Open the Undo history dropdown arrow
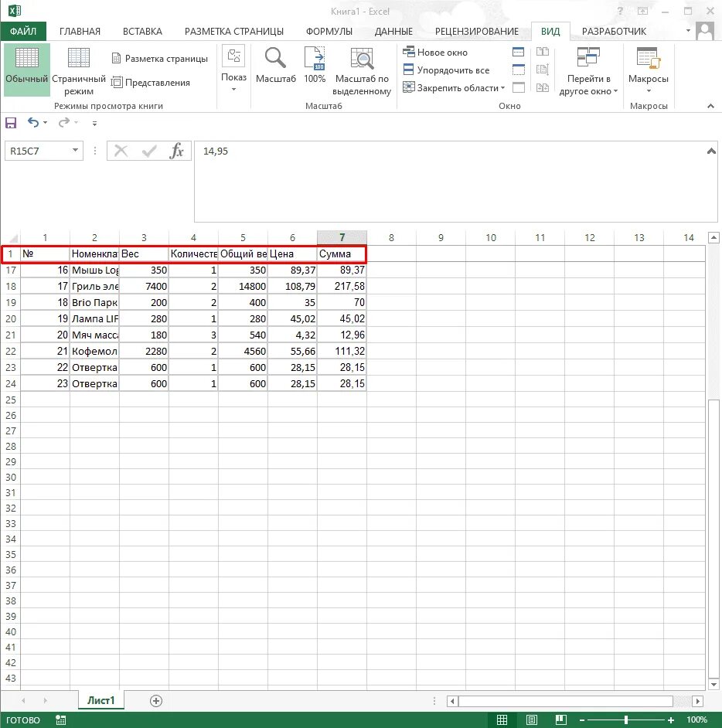 tap(45, 123)
